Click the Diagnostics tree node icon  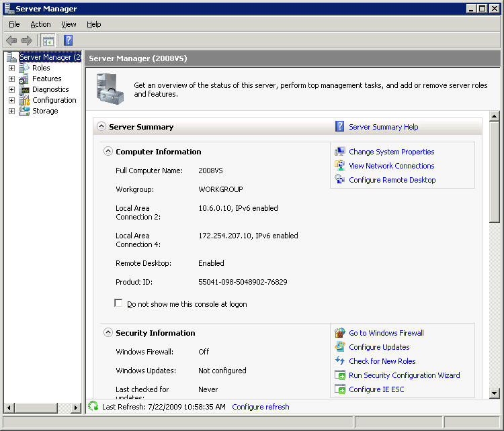point(24,89)
